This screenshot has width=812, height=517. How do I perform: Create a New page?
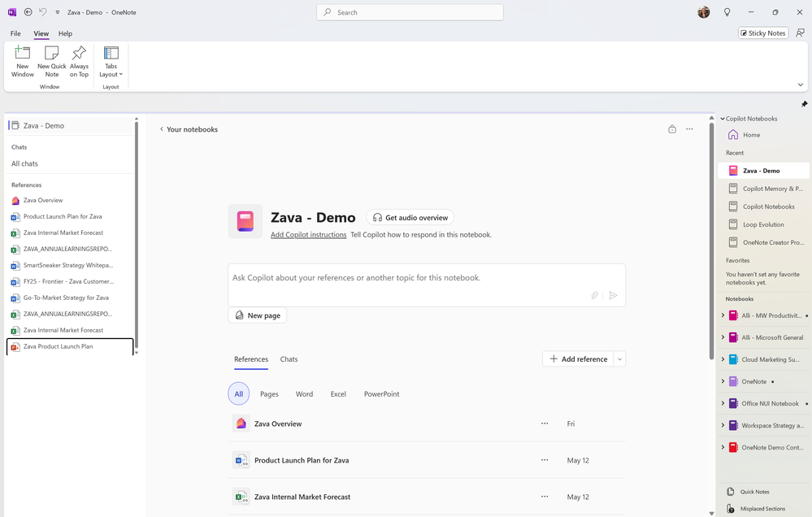258,315
